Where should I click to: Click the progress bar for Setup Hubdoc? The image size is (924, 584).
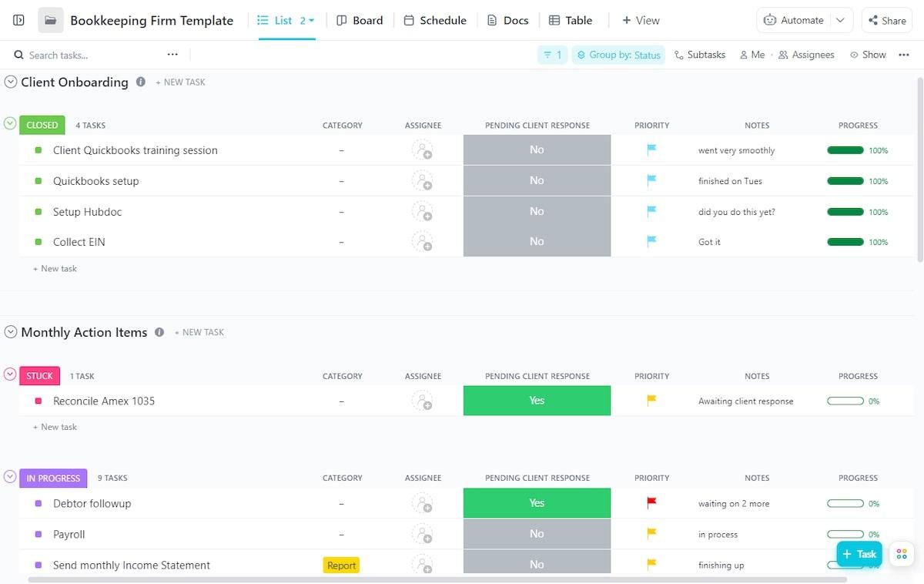(x=845, y=212)
